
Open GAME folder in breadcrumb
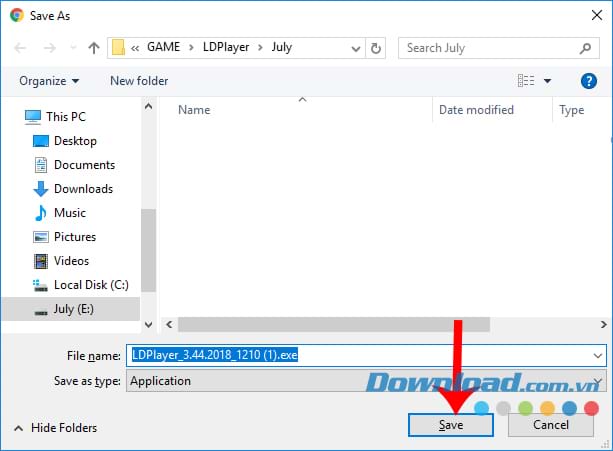pyautogui.click(x=163, y=47)
